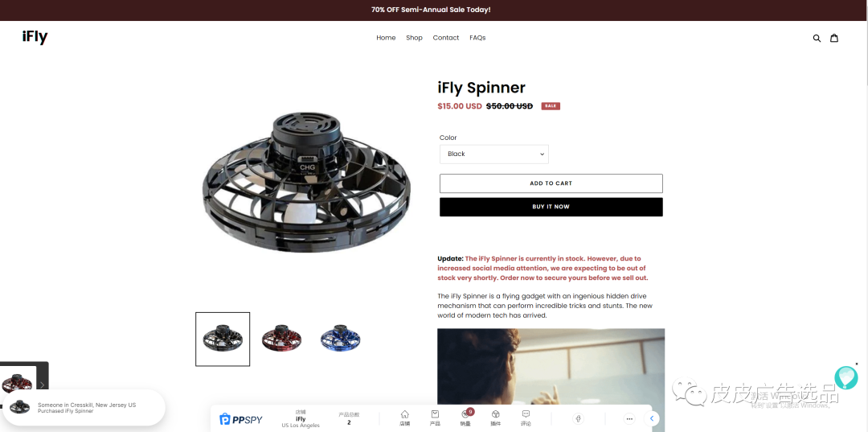Viewport: 868px width, 432px height.
Task: Open the Color dropdown showing Black
Action: pos(493,154)
